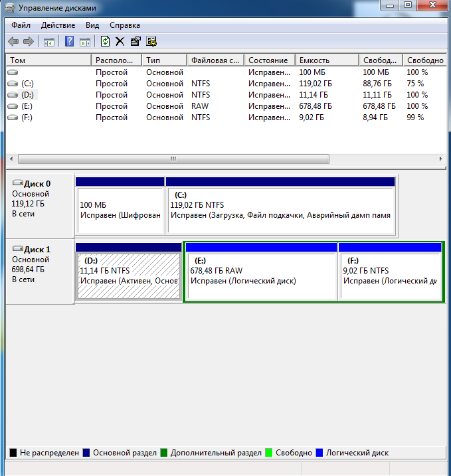Click the 88,76 ГБ free space cell
Image resolution: width=451 pixels, height=476 pixels.
pyautogui.click(x=377, y=84)
